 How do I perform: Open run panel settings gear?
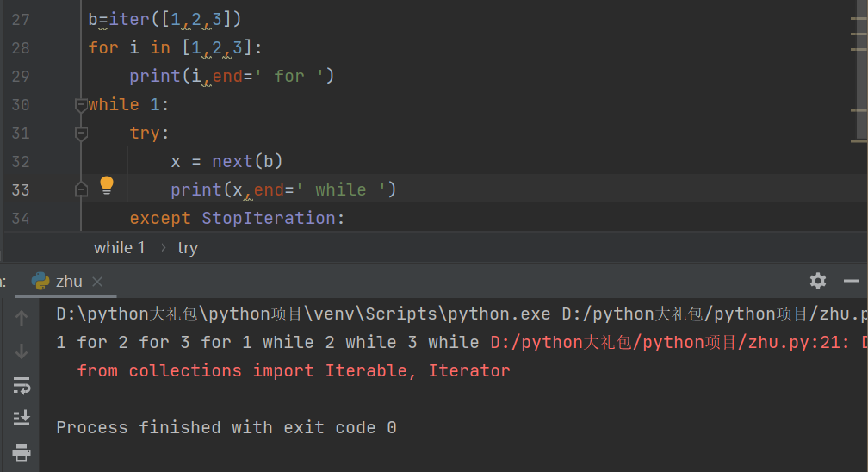tap(818, 281)
